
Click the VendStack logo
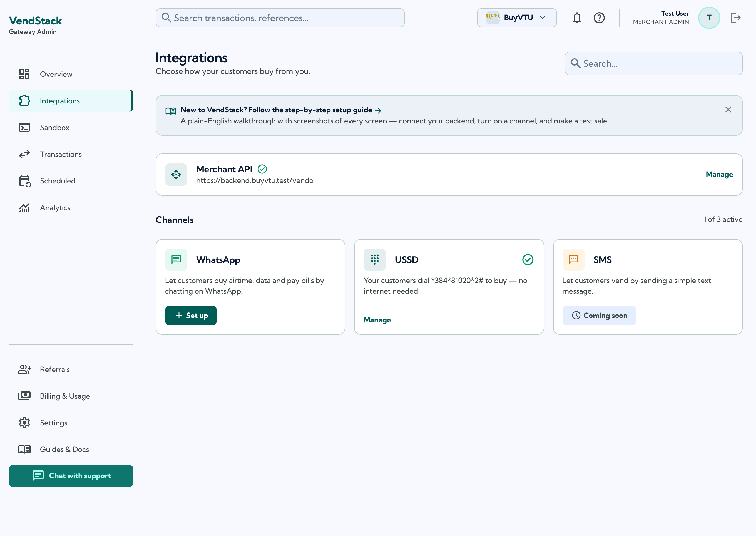tap(35, 21)
